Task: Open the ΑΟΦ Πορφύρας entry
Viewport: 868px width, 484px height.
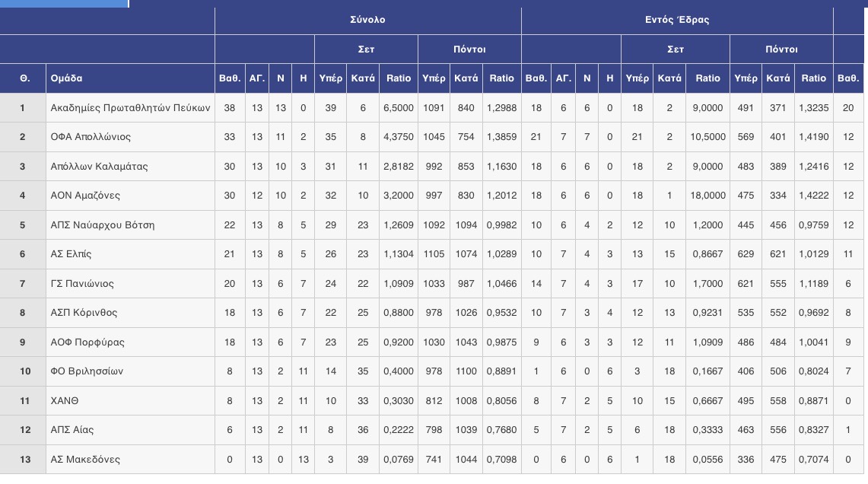Action: [87, 342]
